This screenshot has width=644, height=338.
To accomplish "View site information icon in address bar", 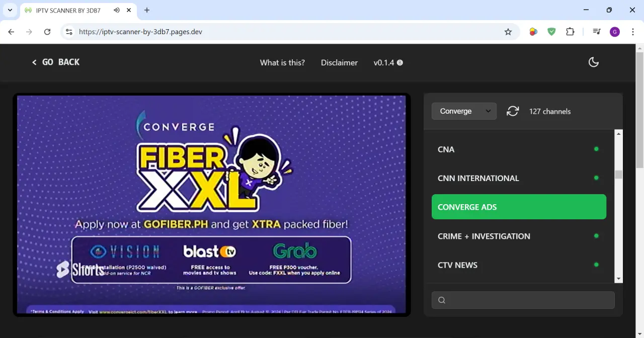I will tap(69, 32).
